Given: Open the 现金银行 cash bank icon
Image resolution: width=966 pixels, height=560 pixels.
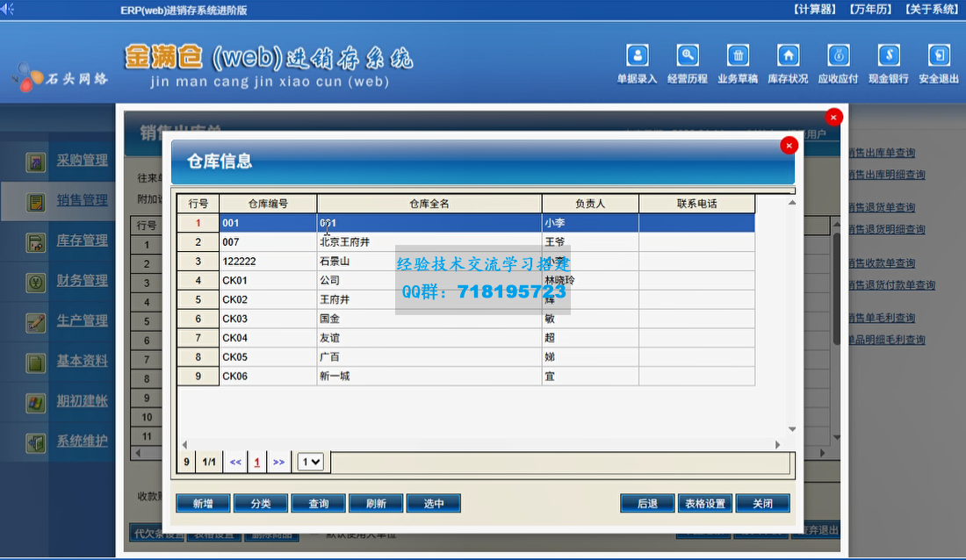Looking at the screenshot, I should (889, 55).
